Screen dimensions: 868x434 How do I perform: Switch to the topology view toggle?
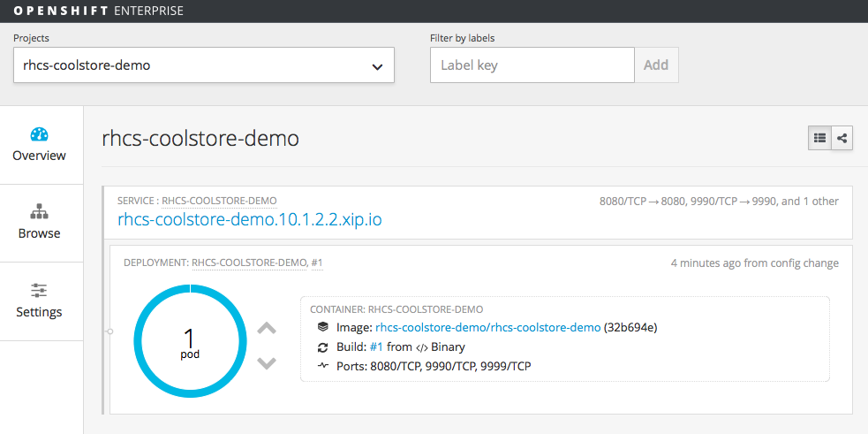point(842,138)
